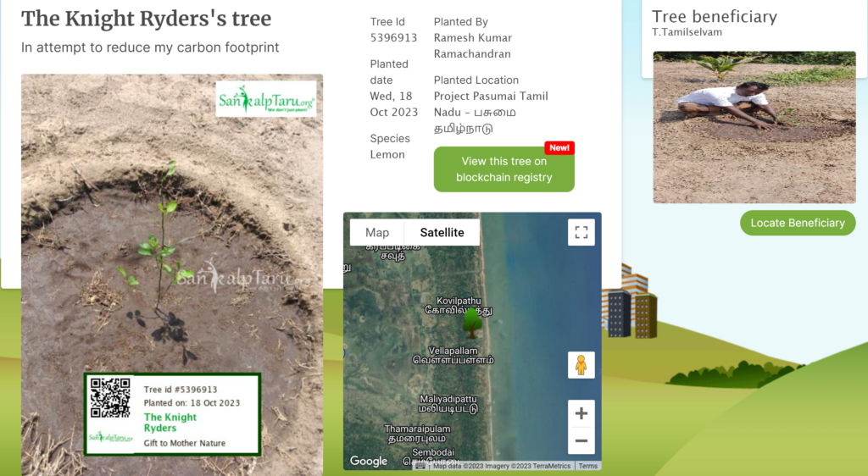This screenshot has width=868, height=476.
Task: Select the species value Lemon
Action: tap(387, 154)
